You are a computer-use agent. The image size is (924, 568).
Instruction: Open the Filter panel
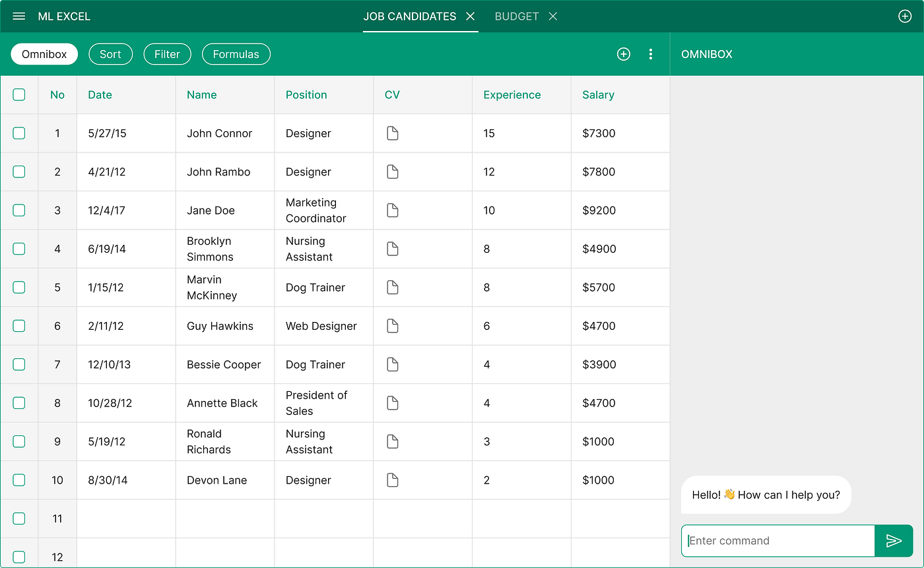(x=167, y=54)
